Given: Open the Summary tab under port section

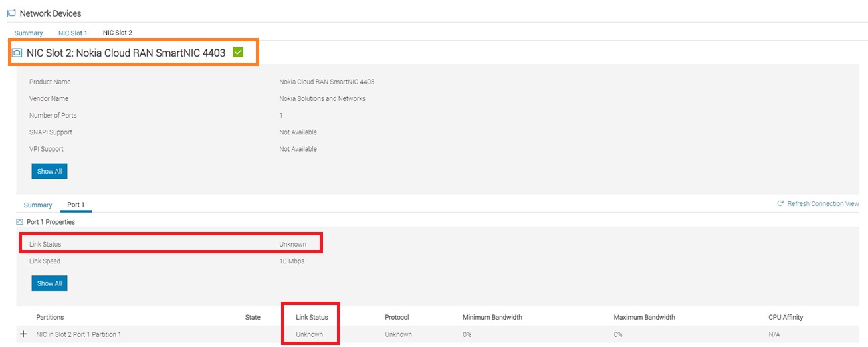Looking at the screenshot, I should pos(38,205).
